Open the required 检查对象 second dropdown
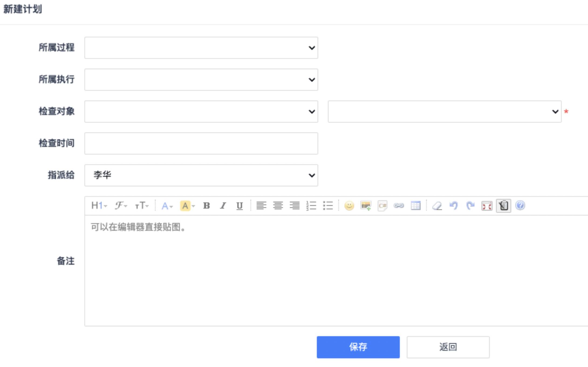Screen dimensions: 588x367 tap(445, 111)
